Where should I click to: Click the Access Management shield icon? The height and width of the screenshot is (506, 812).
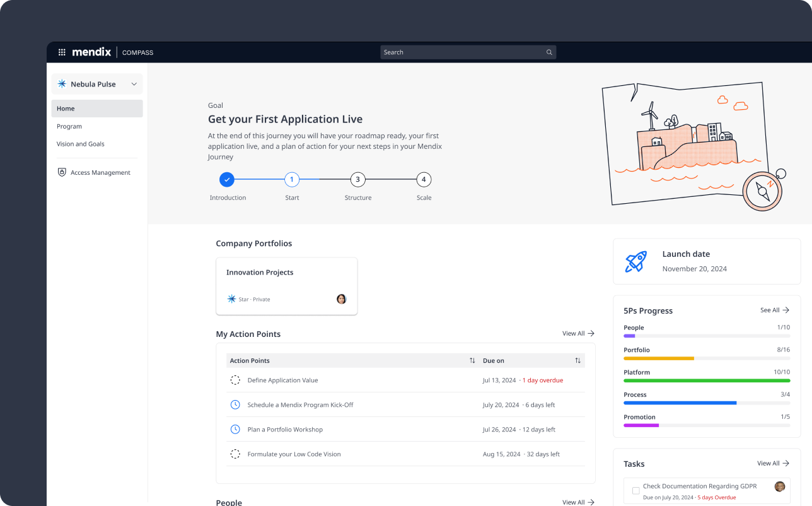coord(62,172)
